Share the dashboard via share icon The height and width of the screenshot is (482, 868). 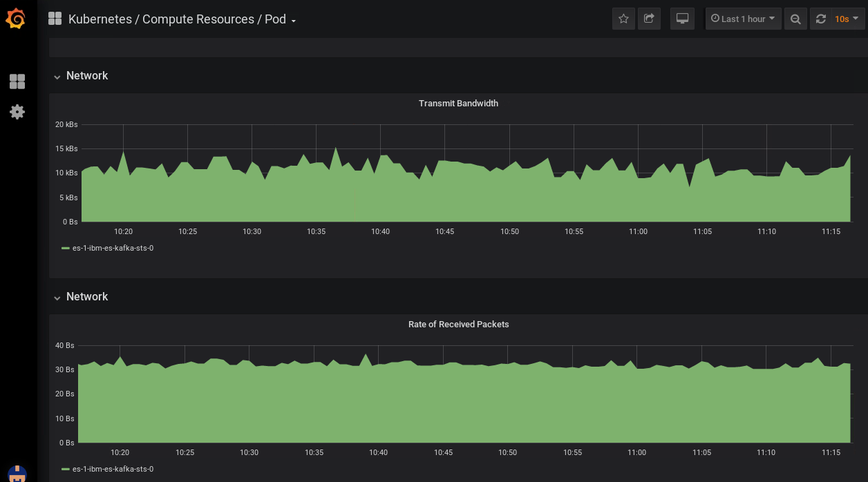coord(649,19)
